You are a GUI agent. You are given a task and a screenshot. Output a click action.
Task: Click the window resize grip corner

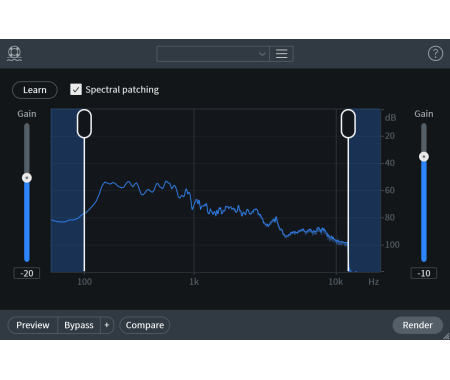pyautogui.click(x=446, y=336)
